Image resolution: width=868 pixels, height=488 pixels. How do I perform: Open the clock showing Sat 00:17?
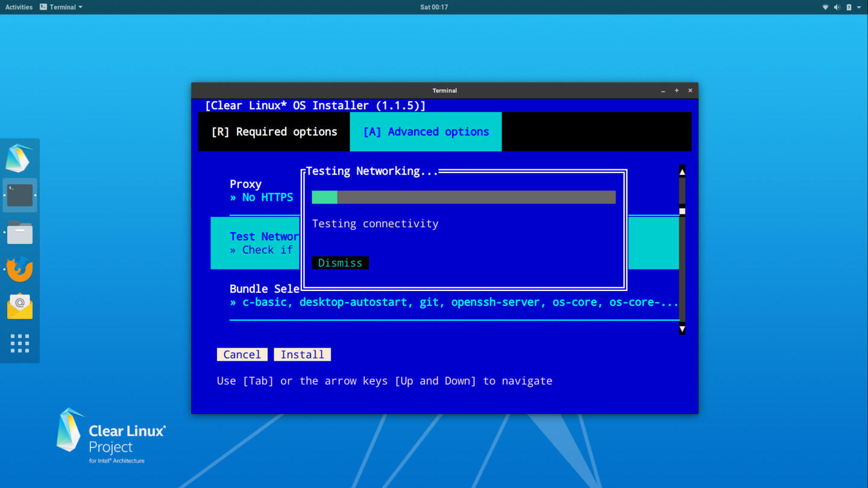point(434,7)
